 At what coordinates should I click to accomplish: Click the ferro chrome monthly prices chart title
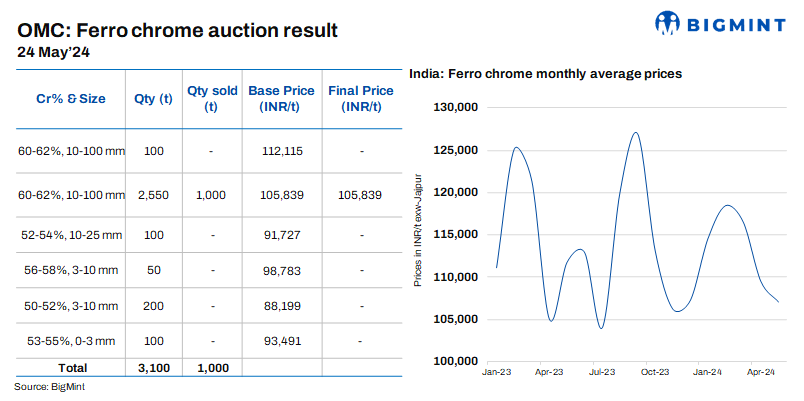click(x=545, y=74)
